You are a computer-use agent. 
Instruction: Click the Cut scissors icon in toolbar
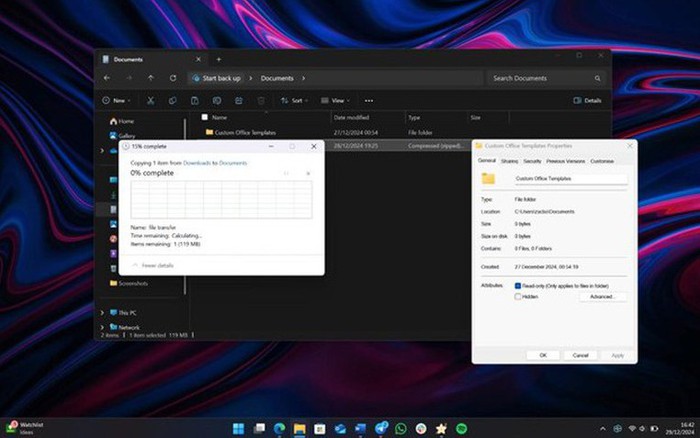pyautogui.click(x=150, y=101)
